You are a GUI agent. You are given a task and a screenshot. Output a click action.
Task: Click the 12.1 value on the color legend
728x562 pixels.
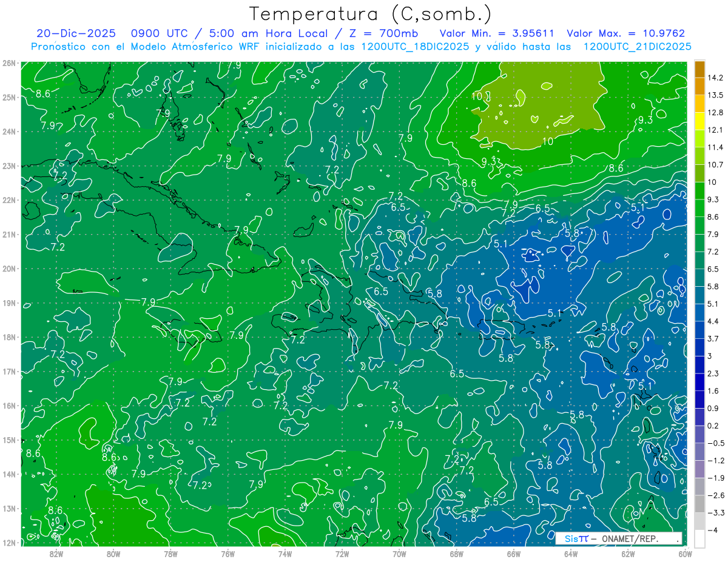716,130
